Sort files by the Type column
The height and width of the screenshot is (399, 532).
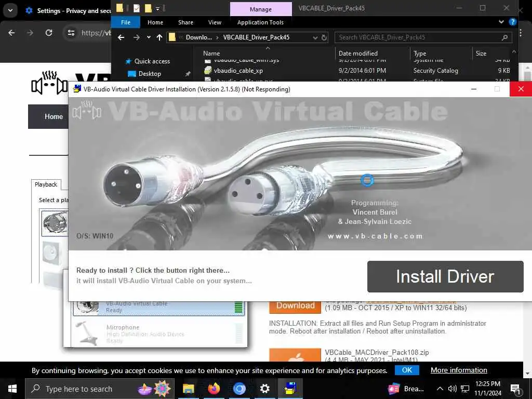[420, 54]
